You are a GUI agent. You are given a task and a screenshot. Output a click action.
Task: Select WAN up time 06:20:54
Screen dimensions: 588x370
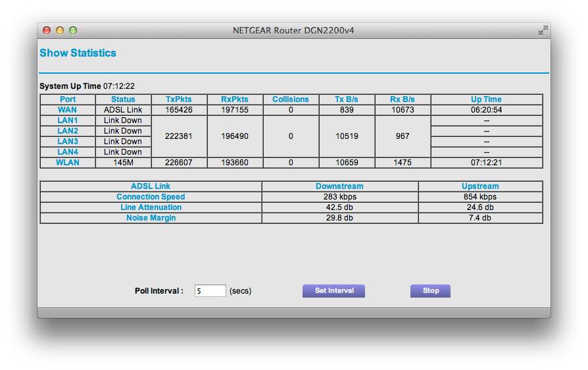(x=486, y=110)
